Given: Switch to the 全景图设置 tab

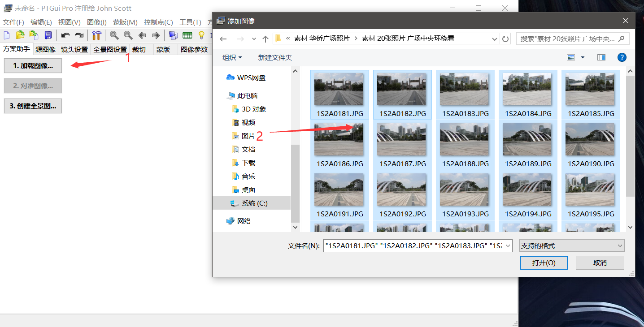Looking at the screenshot, I should (109, 49).
